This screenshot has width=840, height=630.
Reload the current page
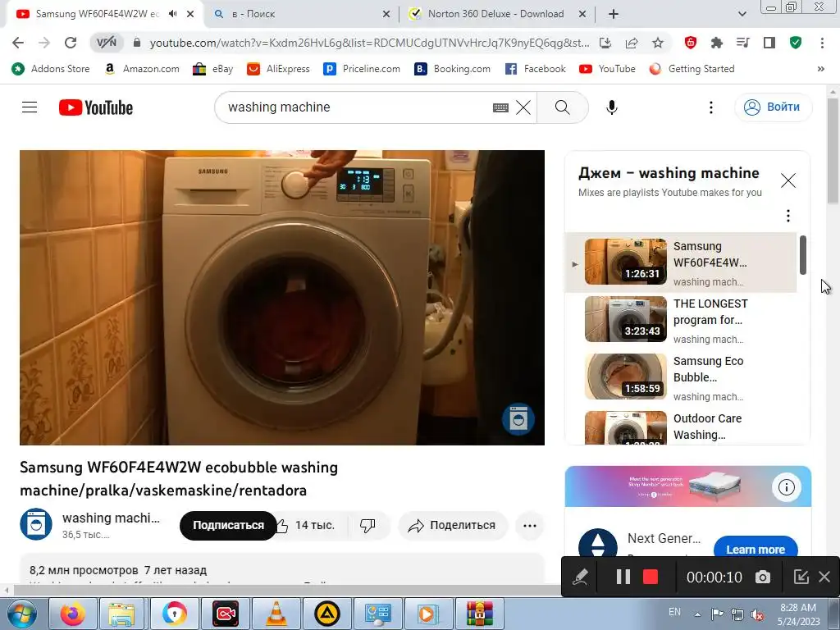(71, 43)
